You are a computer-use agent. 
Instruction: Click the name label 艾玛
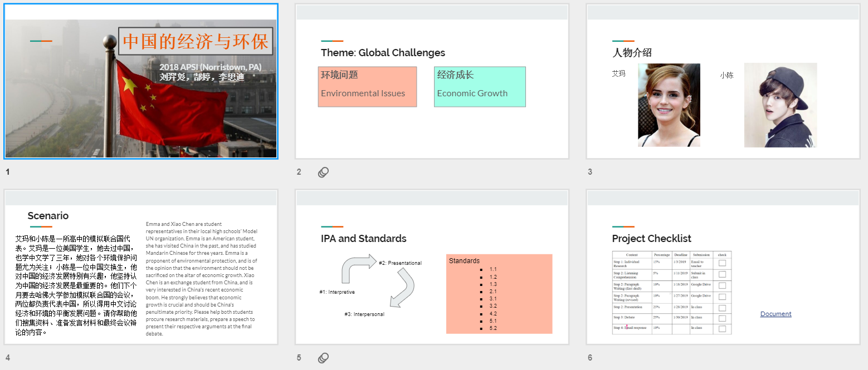pyautogui.click(x=618, y=73)
